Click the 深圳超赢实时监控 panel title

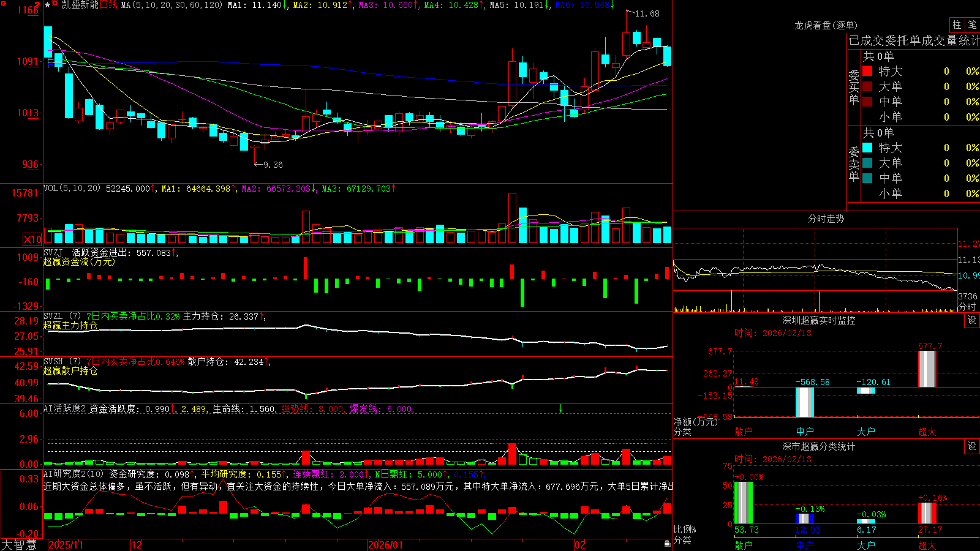coord(818,321)
